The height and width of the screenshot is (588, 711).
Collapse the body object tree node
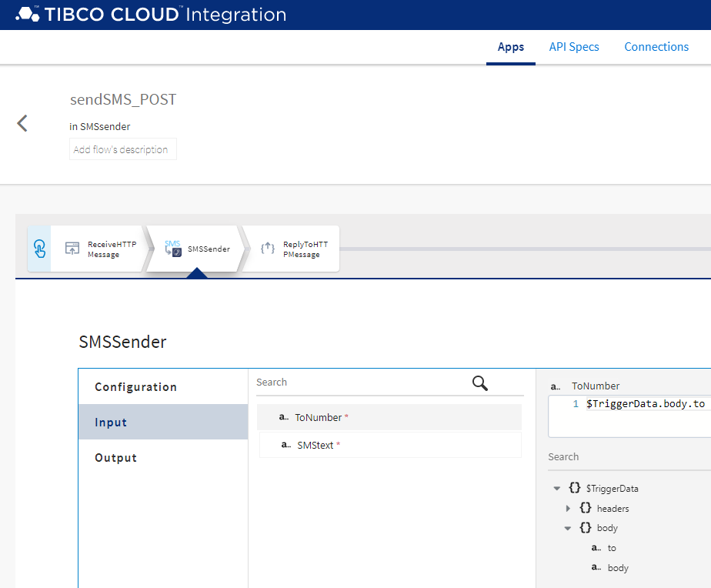(x=568, y=528)
